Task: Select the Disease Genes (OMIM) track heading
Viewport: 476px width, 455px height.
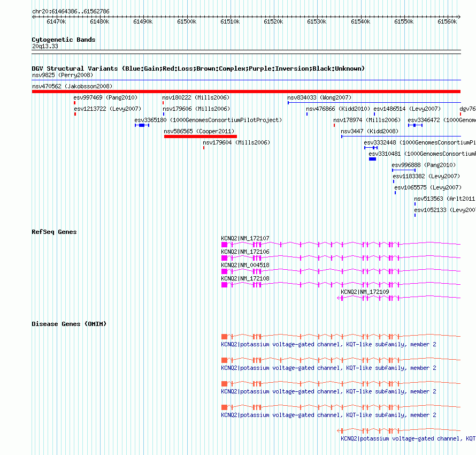Action: 69,324
